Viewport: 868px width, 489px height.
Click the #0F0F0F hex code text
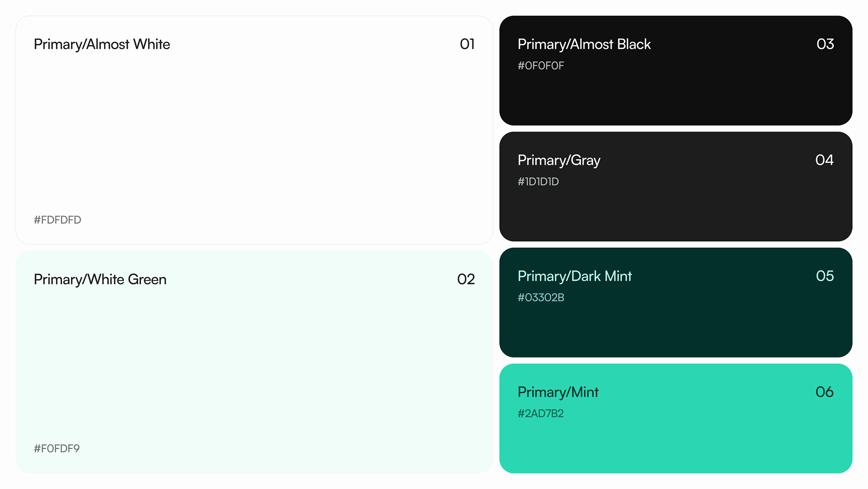tap(541, 66)
